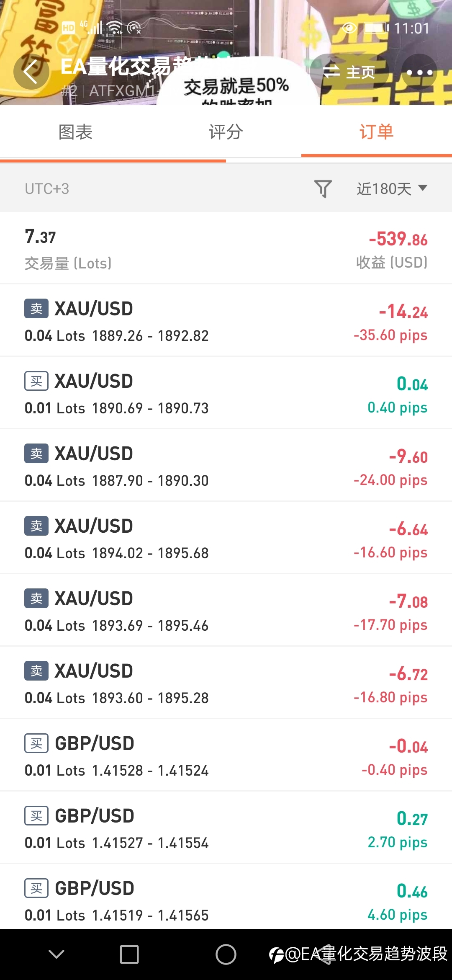
Task: Open XAU/USD order with -9.60 loss
Action: pyautogui.click(x=226, y=466)
